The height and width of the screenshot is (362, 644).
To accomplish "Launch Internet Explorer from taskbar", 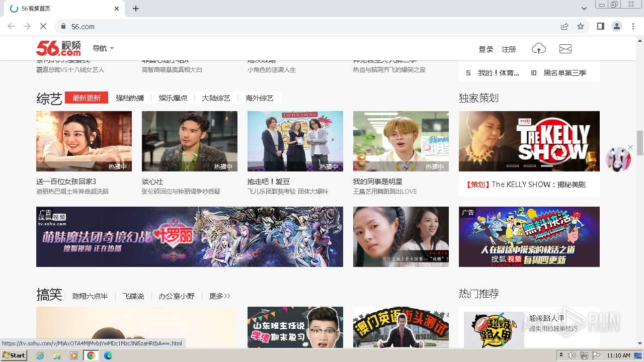I will (x=40, y=355).
